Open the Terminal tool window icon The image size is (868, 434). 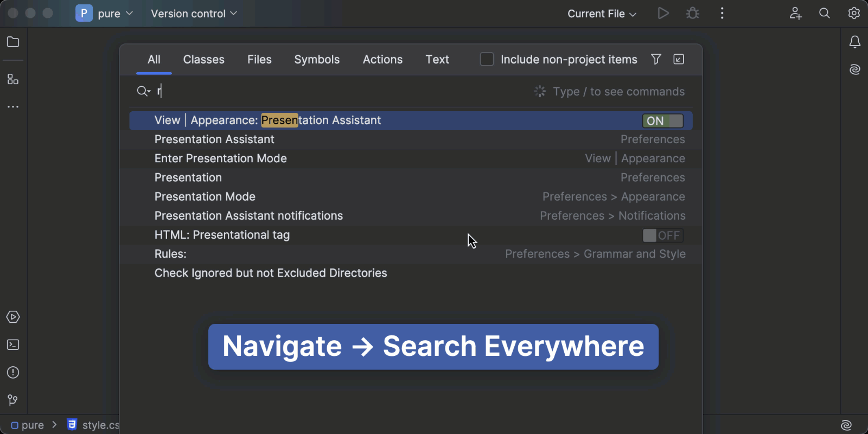click(x=13, y=344)
